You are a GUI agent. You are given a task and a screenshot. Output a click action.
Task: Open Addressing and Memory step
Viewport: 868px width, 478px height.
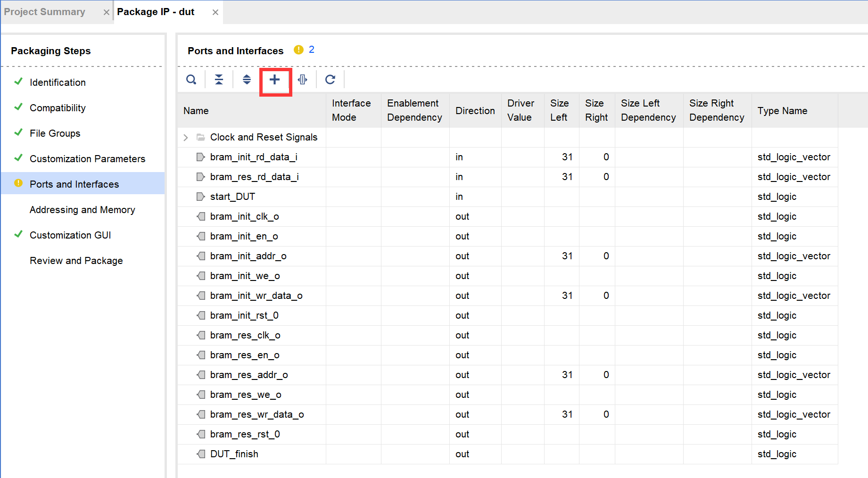82,210
